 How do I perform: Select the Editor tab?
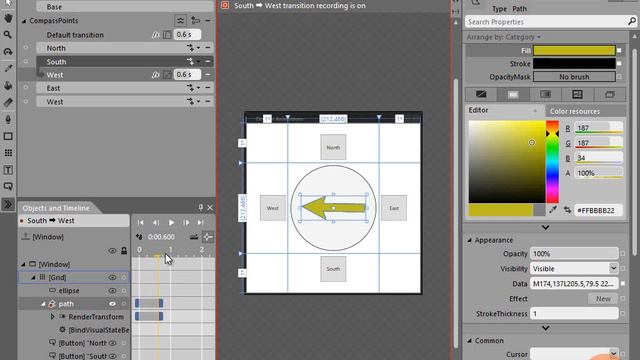point(478,110)
